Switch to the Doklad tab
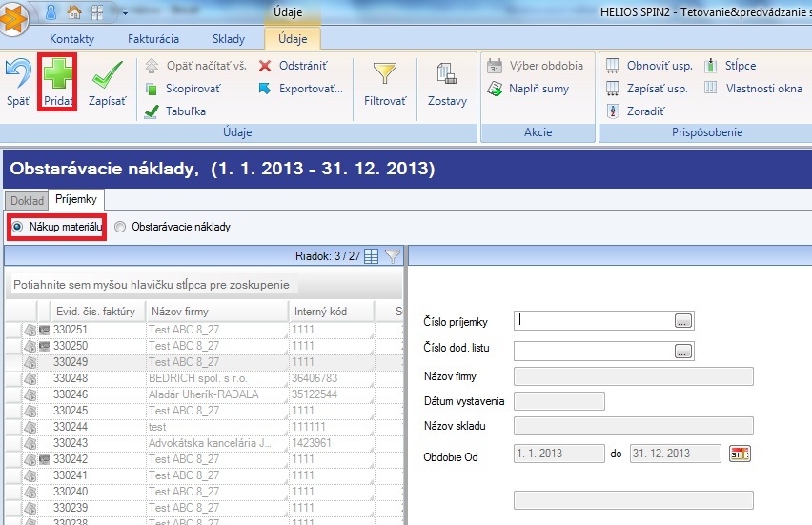The height and width of the screenshot is (525, 812). pyautogui.click(x=27, y=201)
